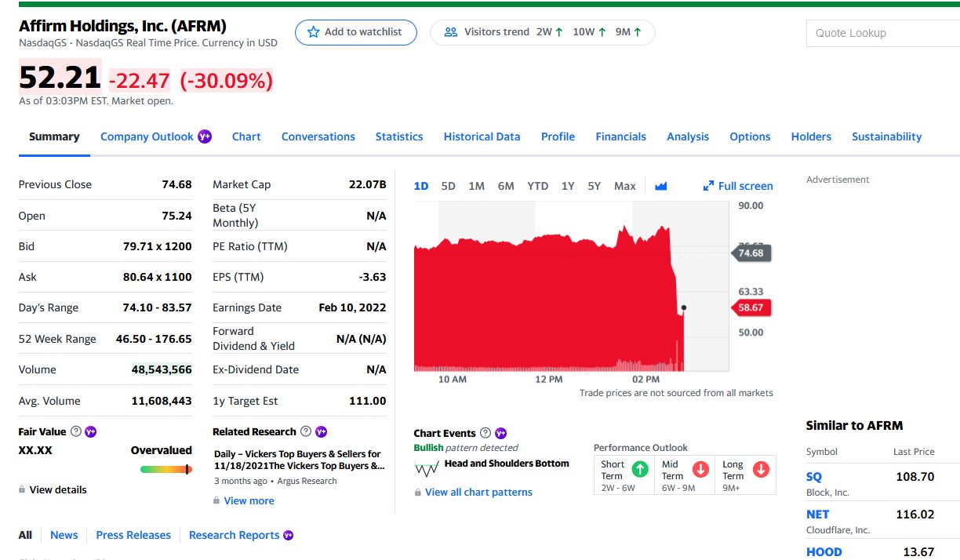
Task: Open the Conversations tab
Action: (318, 136)
